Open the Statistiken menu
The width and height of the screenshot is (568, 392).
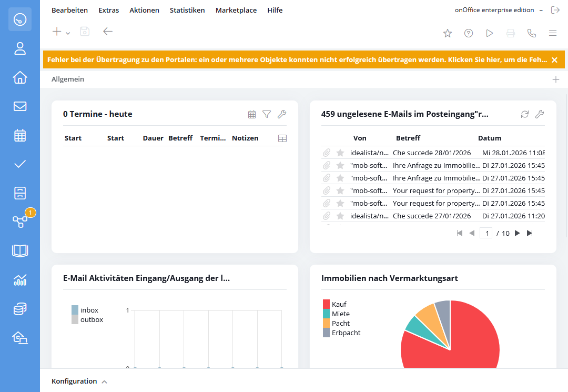click(187, 10)
